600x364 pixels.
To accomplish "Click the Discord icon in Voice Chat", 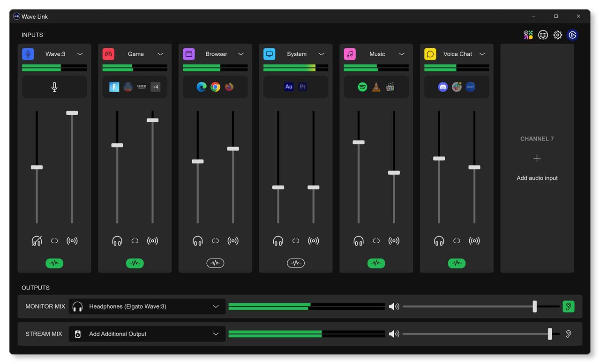I will [x=442, y=87].
